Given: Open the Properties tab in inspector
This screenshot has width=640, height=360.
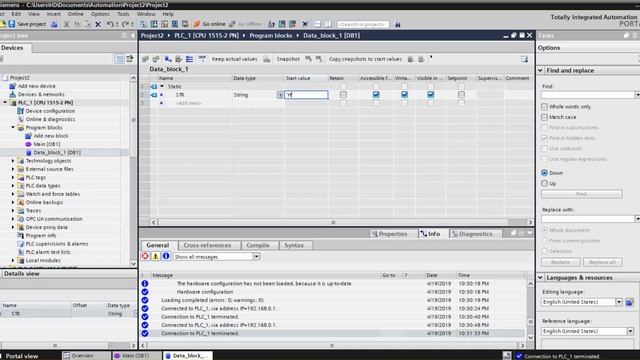Looking at the screenshot, I should tap(389, 234).
